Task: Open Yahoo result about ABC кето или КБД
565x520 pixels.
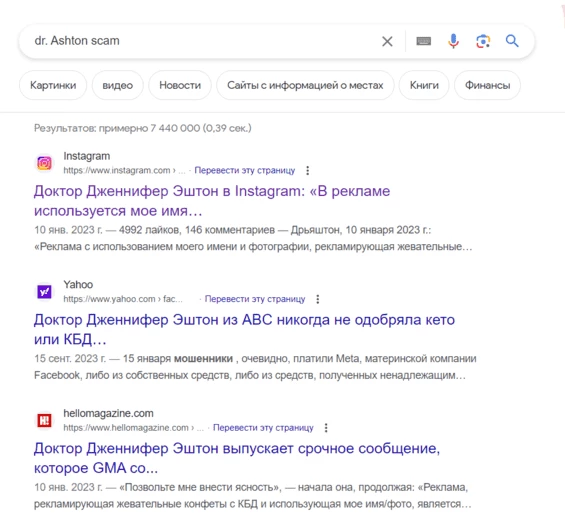Action: click(244, 329)
